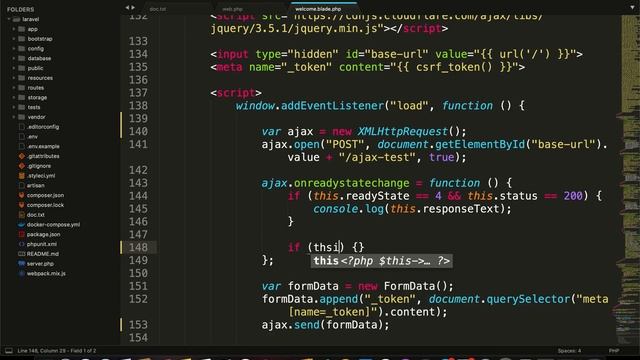Click 'XMLHttpRequest' on line 140
Image resolution: width=640 pixels, height=360 pixels.
point(403,131)
